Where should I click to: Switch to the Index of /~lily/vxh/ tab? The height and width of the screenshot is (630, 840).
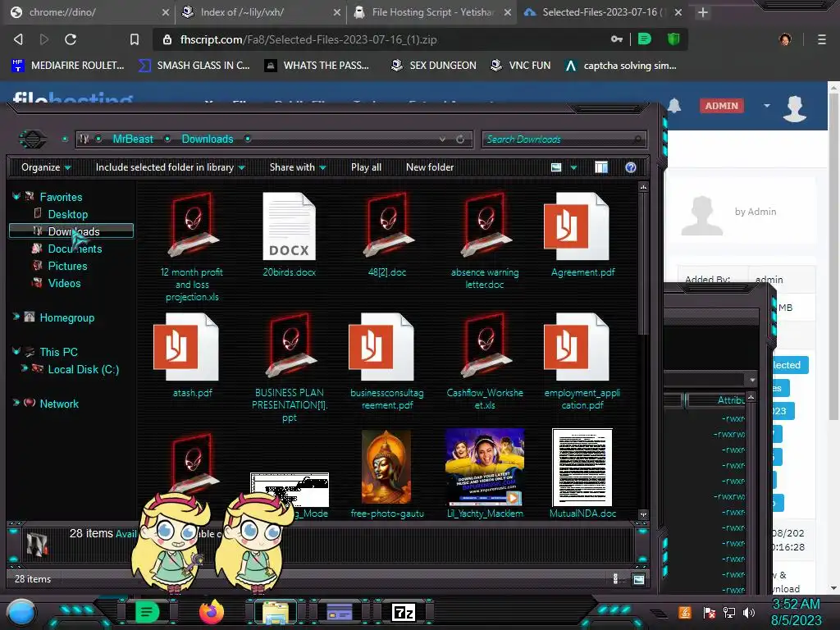click(261, 12)
